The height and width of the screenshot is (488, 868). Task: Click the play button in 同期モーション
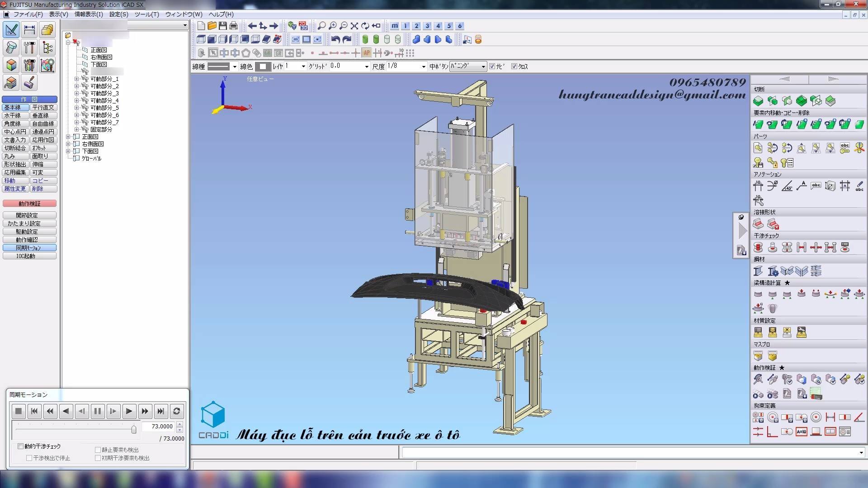pyautogui.click(x=129, y=411)
